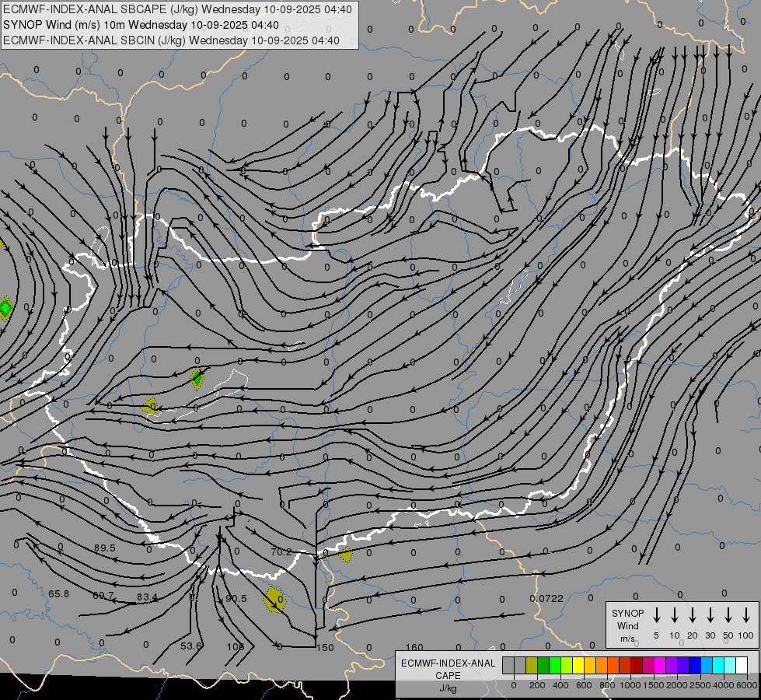Viewport: 761px width, 700px height.
Task: Click the SBCIN title line in the header box
Action: [x=171, y=40]
